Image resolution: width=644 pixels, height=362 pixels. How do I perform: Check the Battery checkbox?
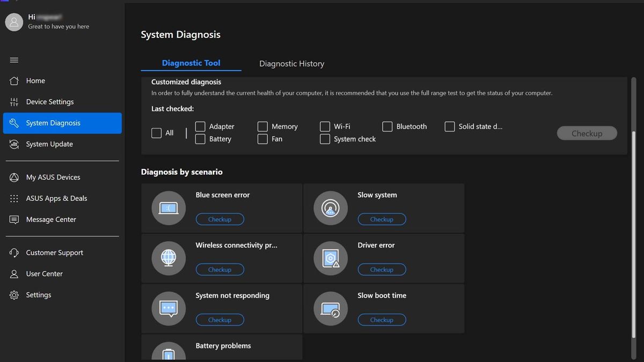(200, 139)
